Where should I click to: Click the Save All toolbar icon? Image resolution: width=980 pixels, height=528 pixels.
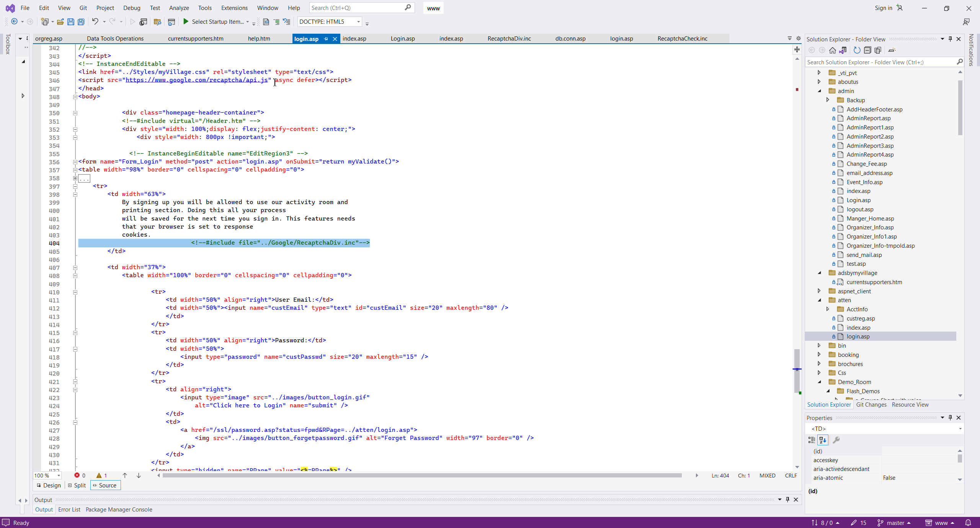click(81, 22)
